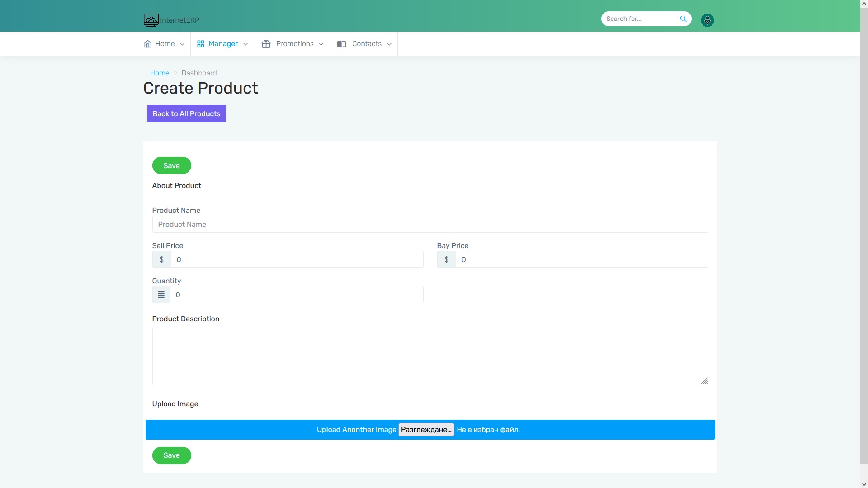The height and width of the screenshot is (488, 868).
Task: Click the Home house icon
Action: pos(148,44)
